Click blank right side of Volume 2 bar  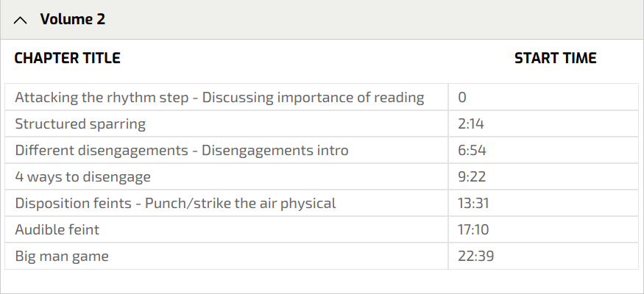click(x=442, y=20)
